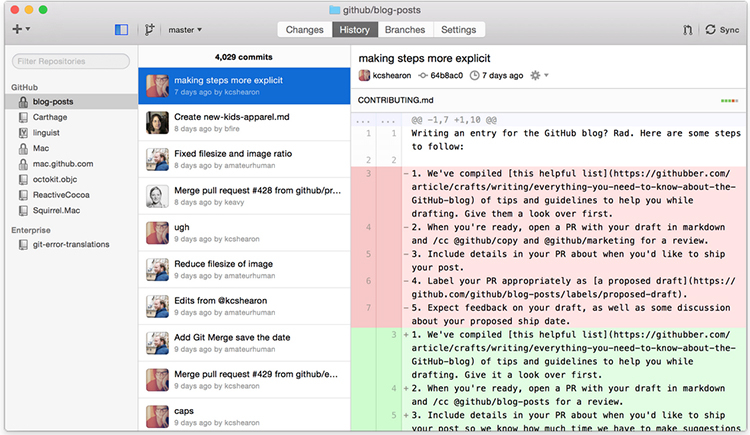The image size is (750, 435).
Task: Select commit 'Reduce filesize of image'
Action: tap(244, 269)
